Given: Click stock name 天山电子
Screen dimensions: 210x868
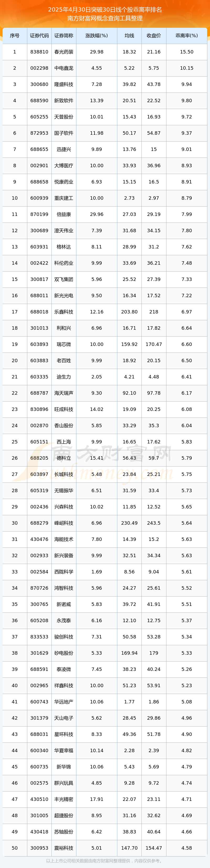Looking at the screenshot, I should (64, 718).
